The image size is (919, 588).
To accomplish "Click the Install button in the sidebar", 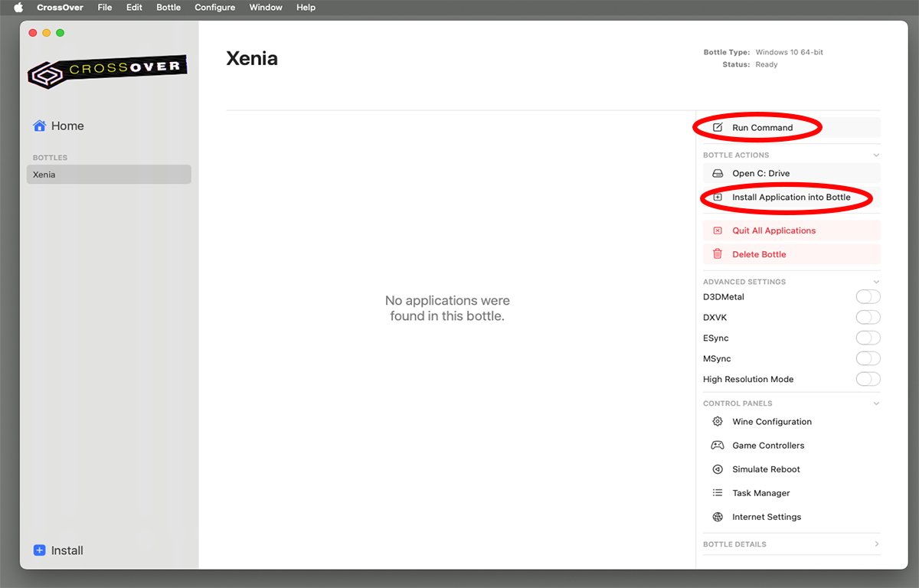I will pos(58,550).
